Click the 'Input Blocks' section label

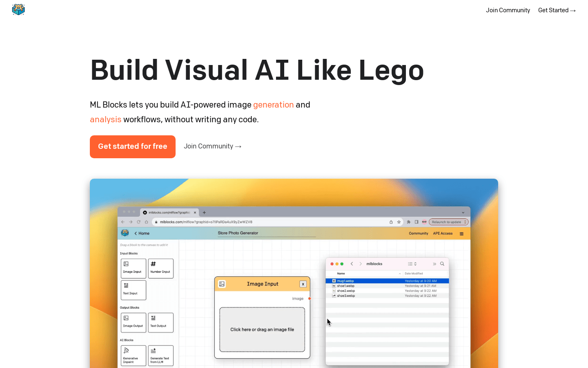click(129, 254)
